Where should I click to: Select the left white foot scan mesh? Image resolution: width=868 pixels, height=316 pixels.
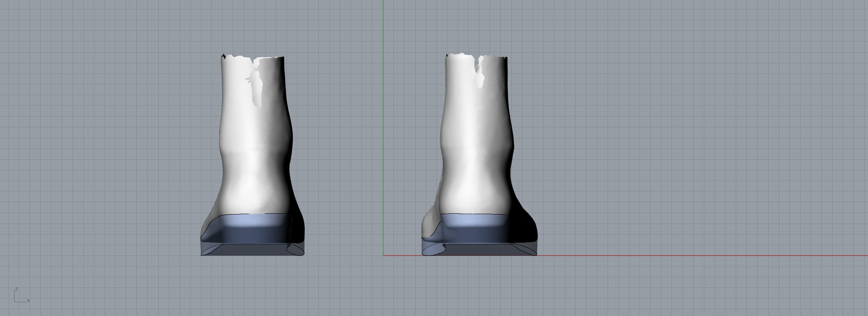[x=253, y=158]
